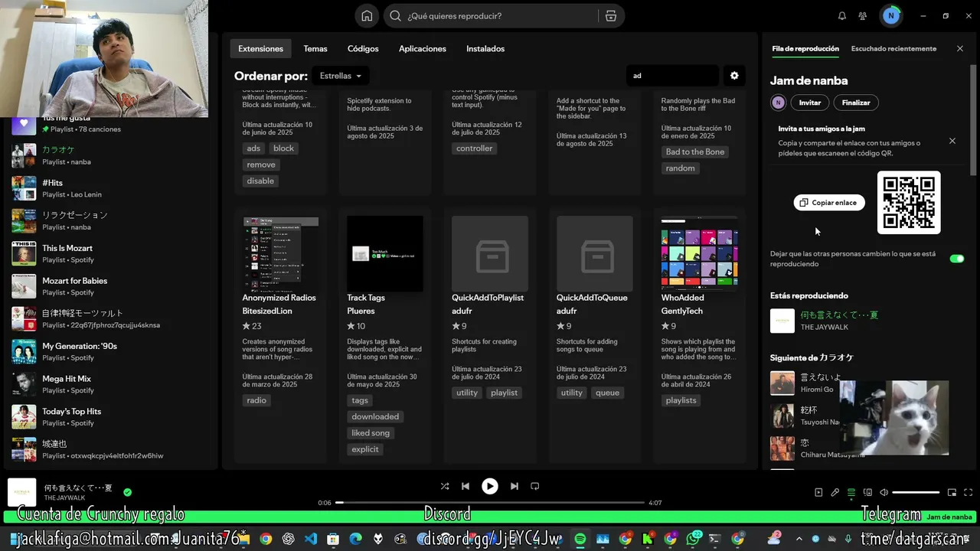
Task: Click the now-playing album cover in player bar
Action: [21, 492]
